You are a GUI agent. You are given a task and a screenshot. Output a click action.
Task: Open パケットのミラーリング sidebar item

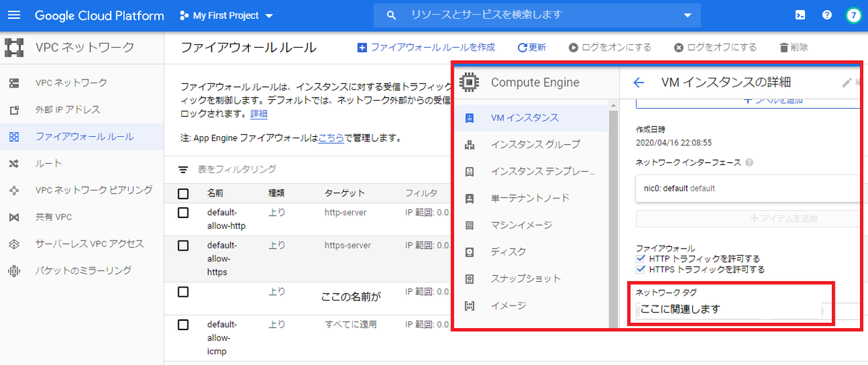click(x=82, y=270)
